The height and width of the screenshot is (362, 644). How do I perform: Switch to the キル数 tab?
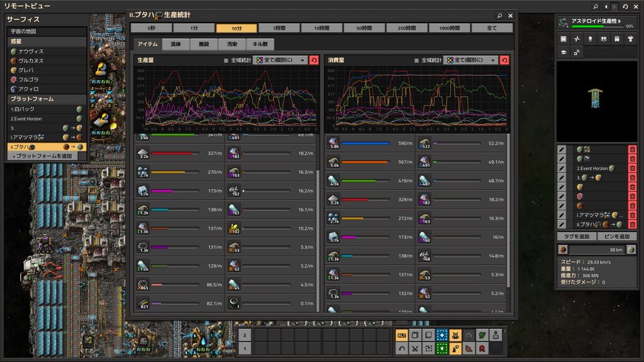260,44
